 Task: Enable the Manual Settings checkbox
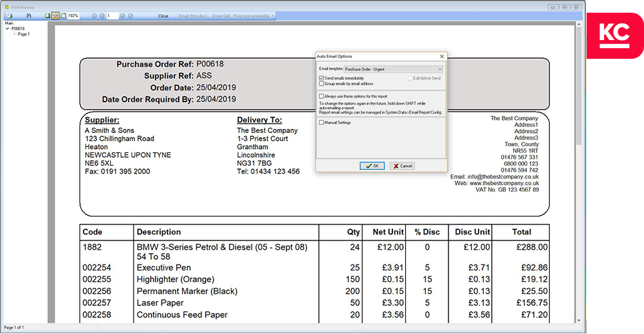(321, 122)
